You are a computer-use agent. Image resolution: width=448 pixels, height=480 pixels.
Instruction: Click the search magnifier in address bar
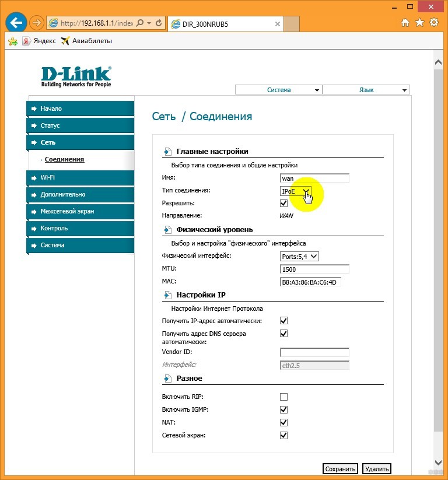[x=139, y=23]
